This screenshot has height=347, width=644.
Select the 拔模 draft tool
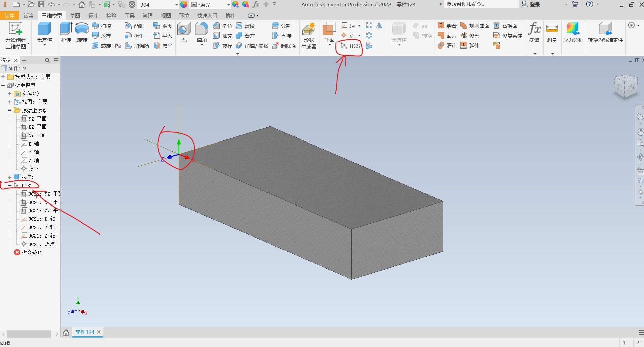[223, 46]
